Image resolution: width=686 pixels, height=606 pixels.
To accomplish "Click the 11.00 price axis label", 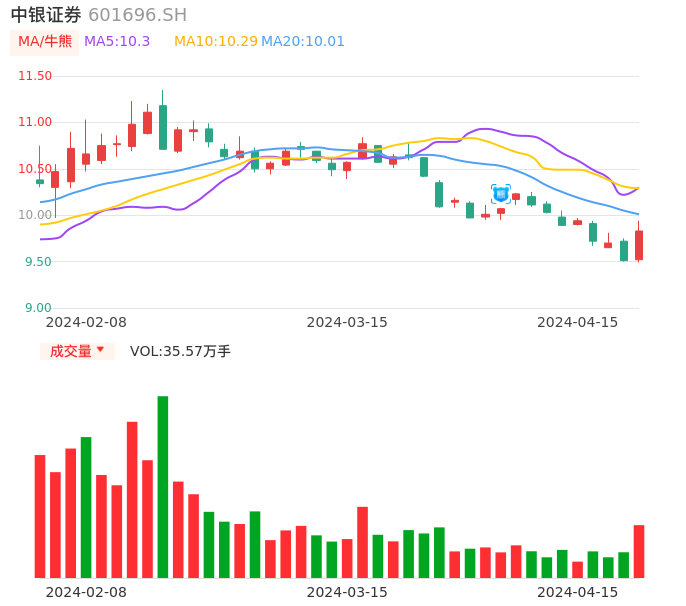I will [35, 122].
